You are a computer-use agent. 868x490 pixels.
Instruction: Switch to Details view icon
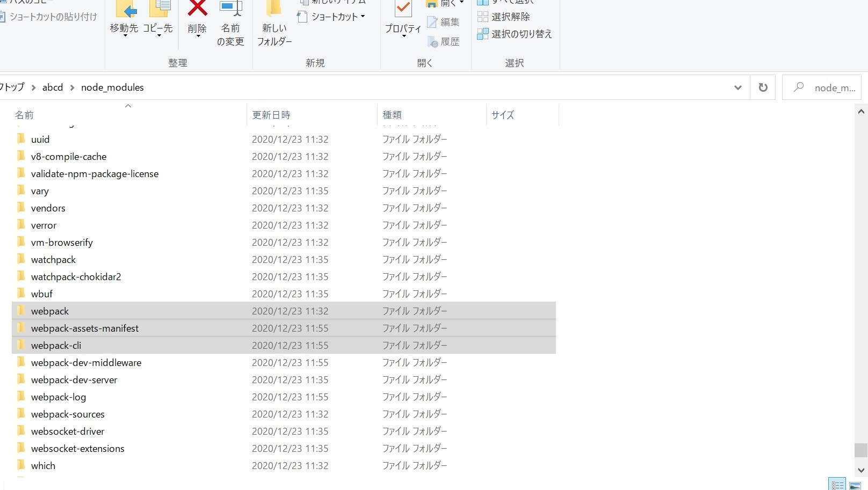click(837, 485)
